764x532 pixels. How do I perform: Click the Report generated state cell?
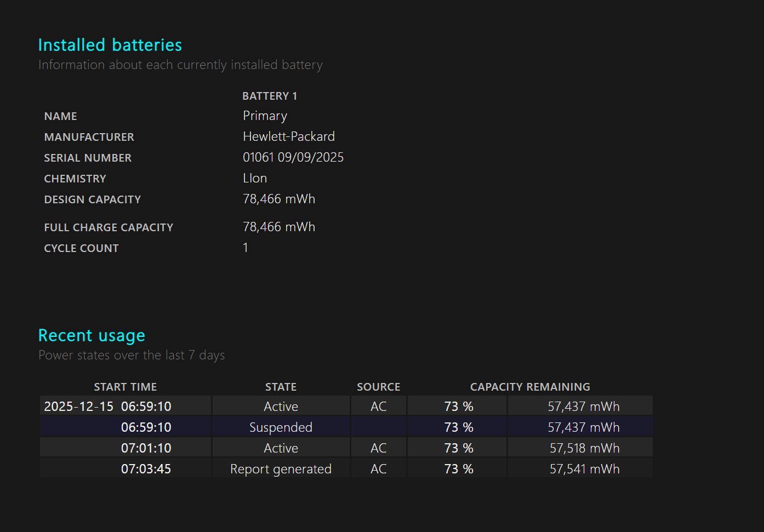pos(281,469)
